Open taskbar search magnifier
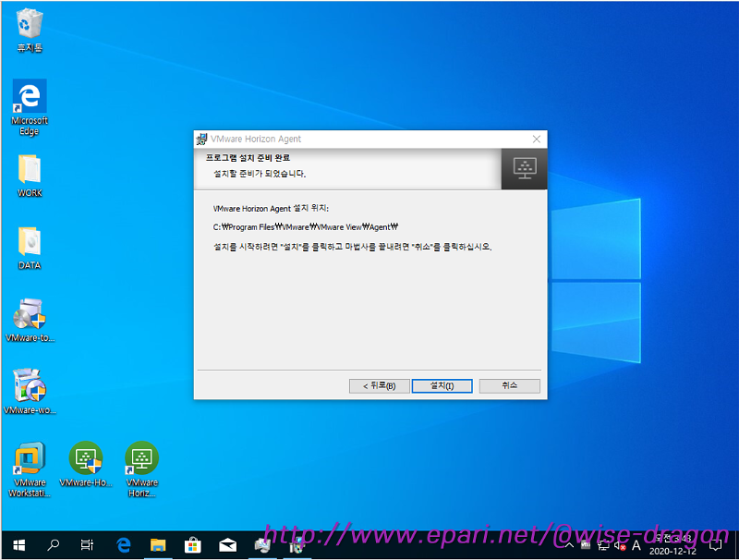 point(54,545)
